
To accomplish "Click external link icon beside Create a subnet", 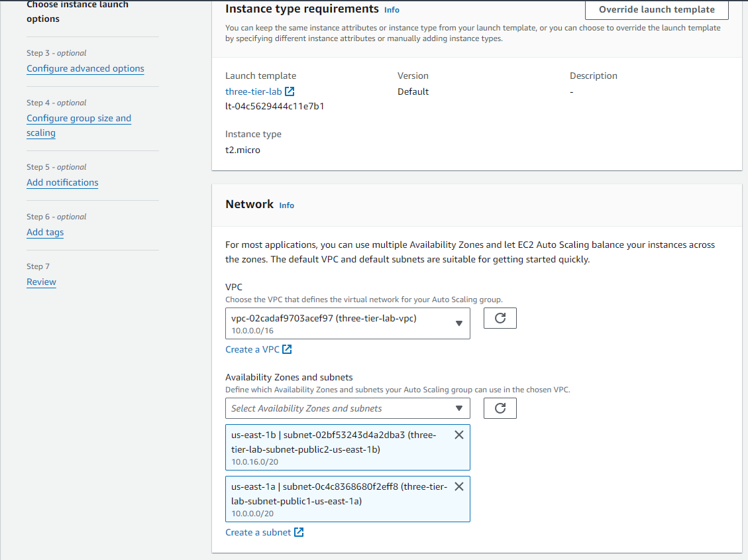I will [x=299, y=532].
